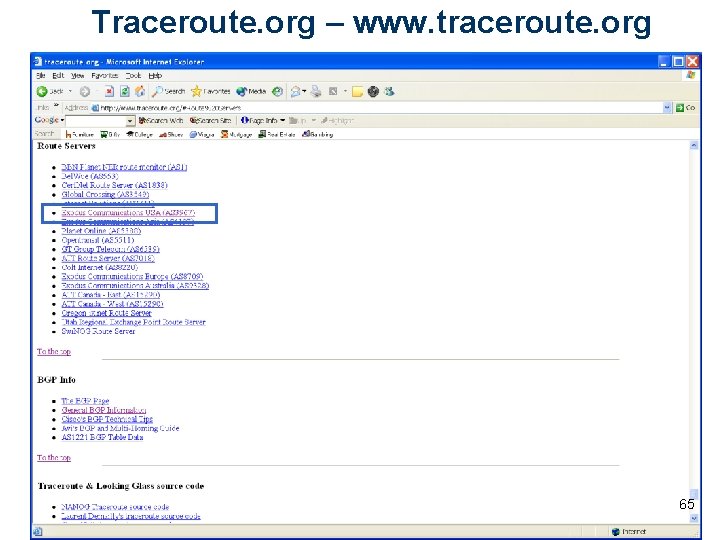This screenshot has width=720, height=540.
Task: Click the dark globe toolbar icon
Action: [373, 91]
